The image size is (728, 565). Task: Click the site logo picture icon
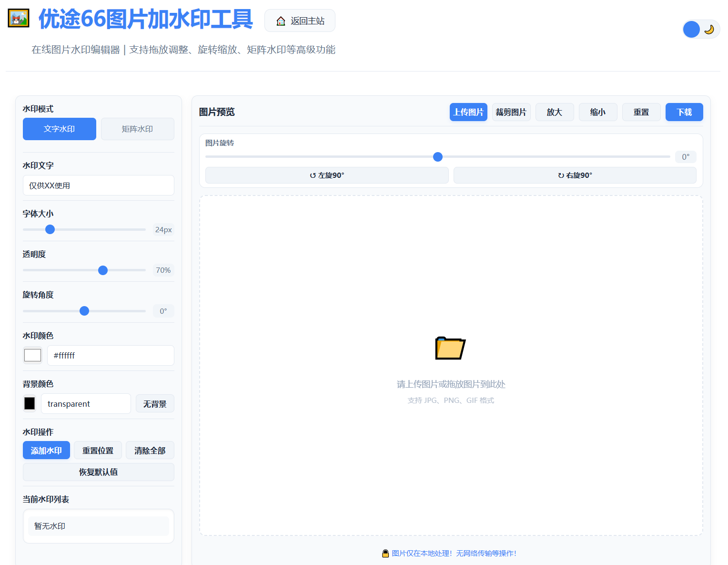click(x=19, y=19)
